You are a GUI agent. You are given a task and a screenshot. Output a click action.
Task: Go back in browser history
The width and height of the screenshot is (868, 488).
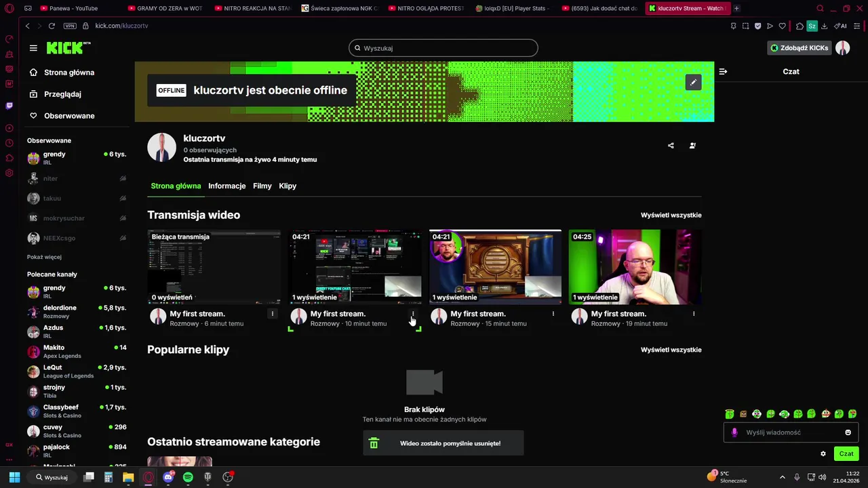[x=28, y=26]
